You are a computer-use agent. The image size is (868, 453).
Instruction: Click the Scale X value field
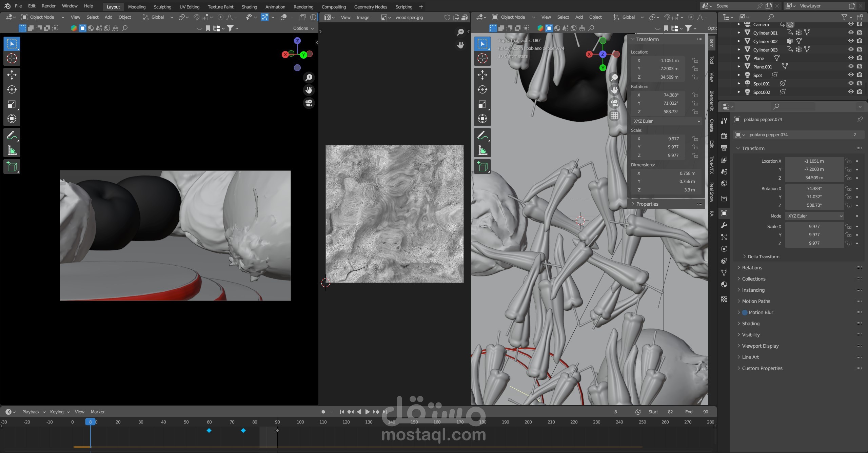(814, 226)
